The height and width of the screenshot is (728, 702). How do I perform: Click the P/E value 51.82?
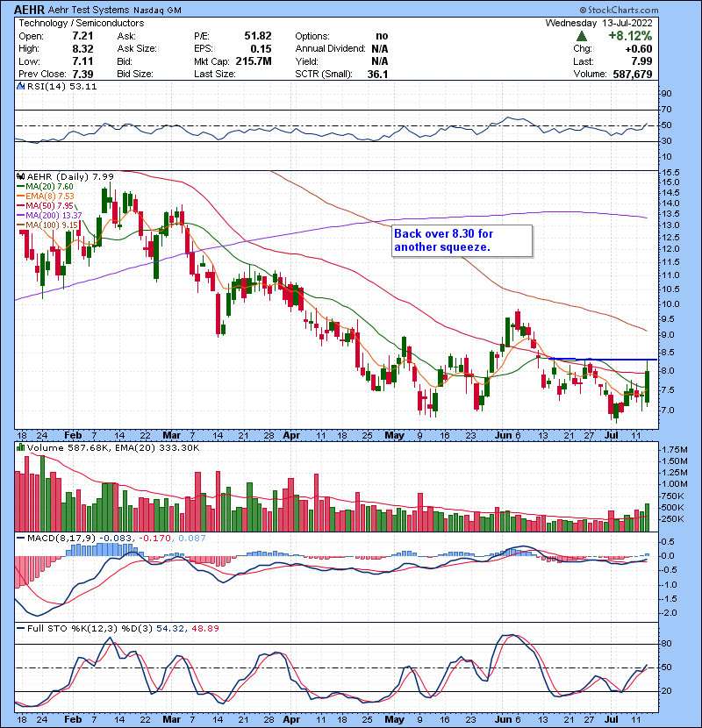pyautogui.click(x=258, y=36)
